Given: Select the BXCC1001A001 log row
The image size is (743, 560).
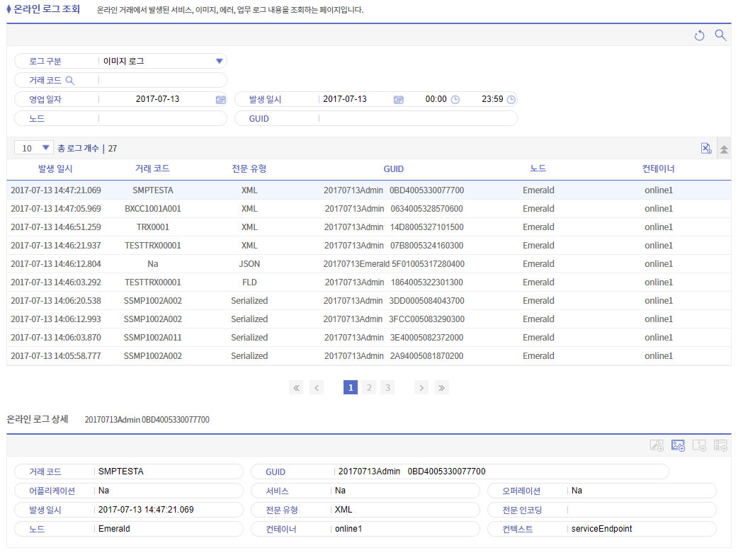Looking at the screenshot, I should pos(368,208).
